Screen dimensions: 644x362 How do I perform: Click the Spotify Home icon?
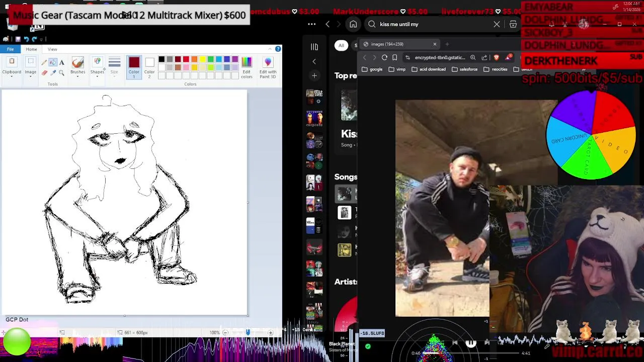pyautogui.click(x=353, y=24)
